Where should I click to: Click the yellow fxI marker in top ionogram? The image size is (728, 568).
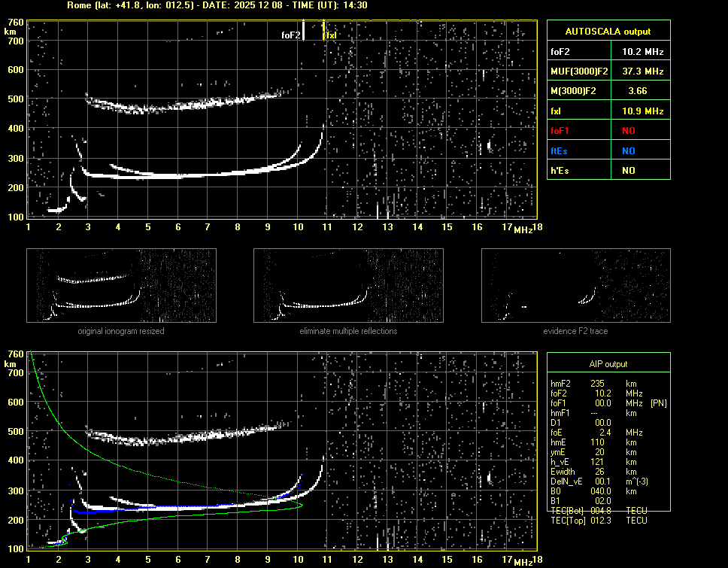point(324,30)
